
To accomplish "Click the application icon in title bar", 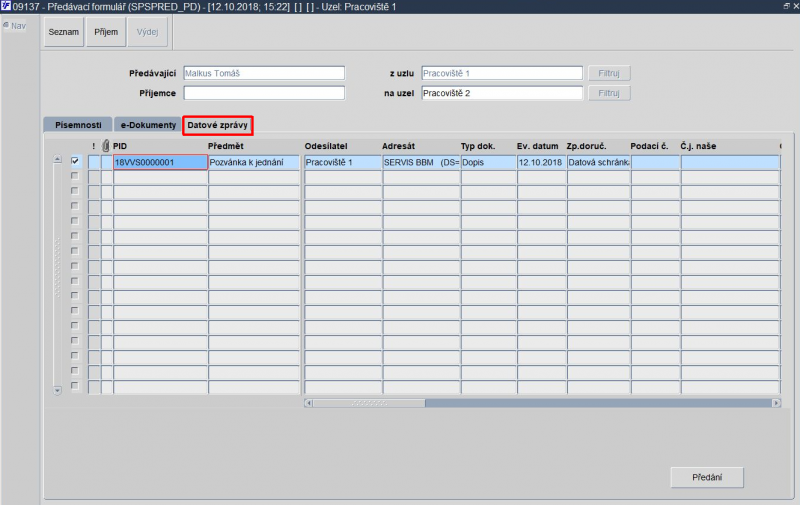I will tap(6, 6).
